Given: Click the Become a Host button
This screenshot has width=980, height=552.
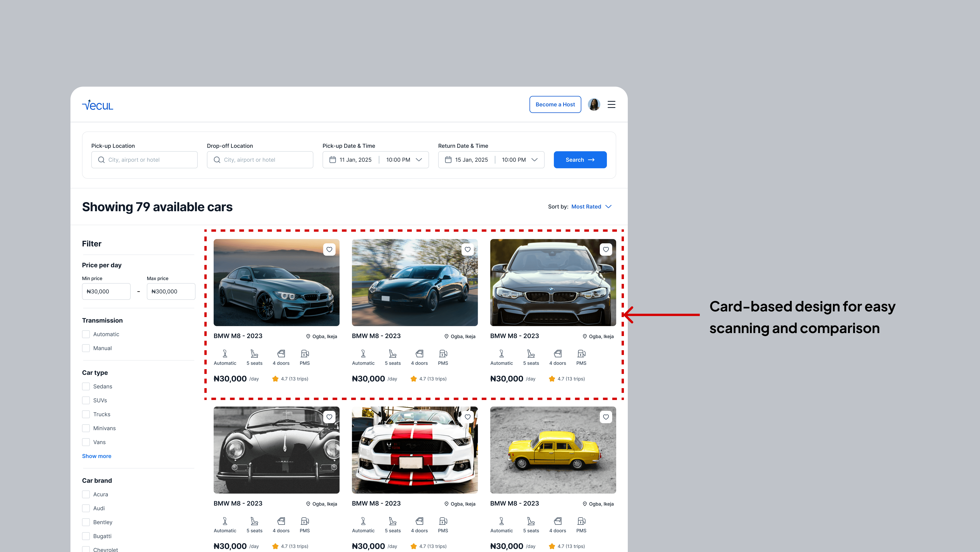Looking at the screenshot, I should point(555,105).
